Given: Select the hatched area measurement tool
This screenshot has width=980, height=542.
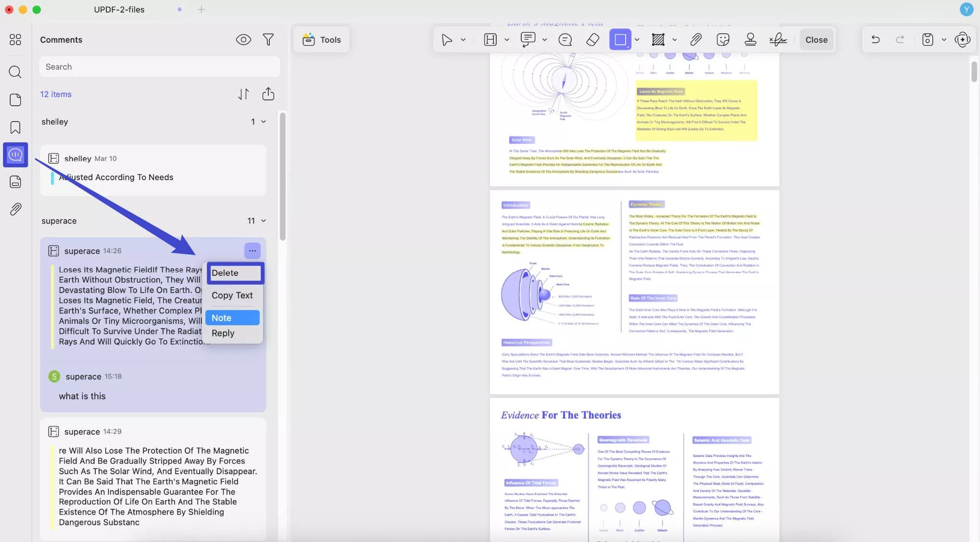Looking at the screenshot, I should tap(658, 40).
